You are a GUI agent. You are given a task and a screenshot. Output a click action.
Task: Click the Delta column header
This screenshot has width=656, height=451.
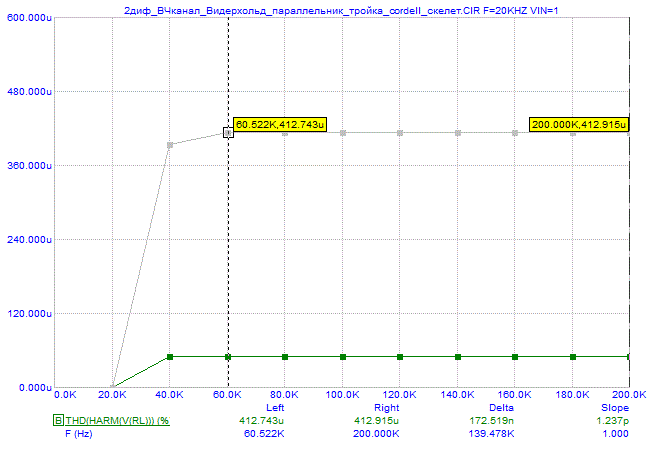502,408
